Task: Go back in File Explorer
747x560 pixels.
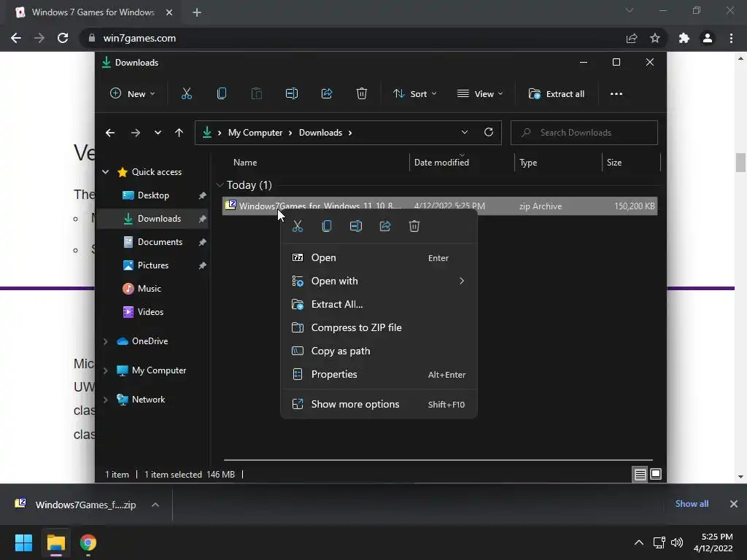Action: click(110, 133)
